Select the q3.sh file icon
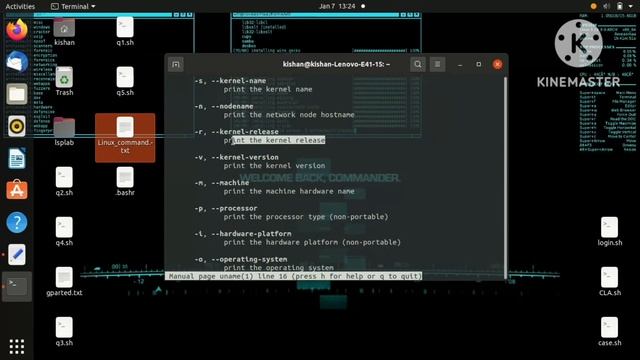This screenshot has height=360, width=640. pos(64,331)
